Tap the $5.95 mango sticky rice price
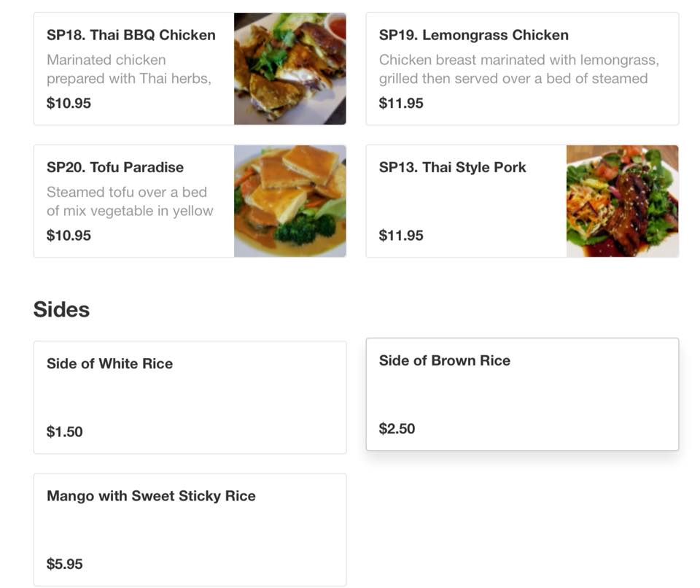The image size is (700, 588). tap(65, 564)
